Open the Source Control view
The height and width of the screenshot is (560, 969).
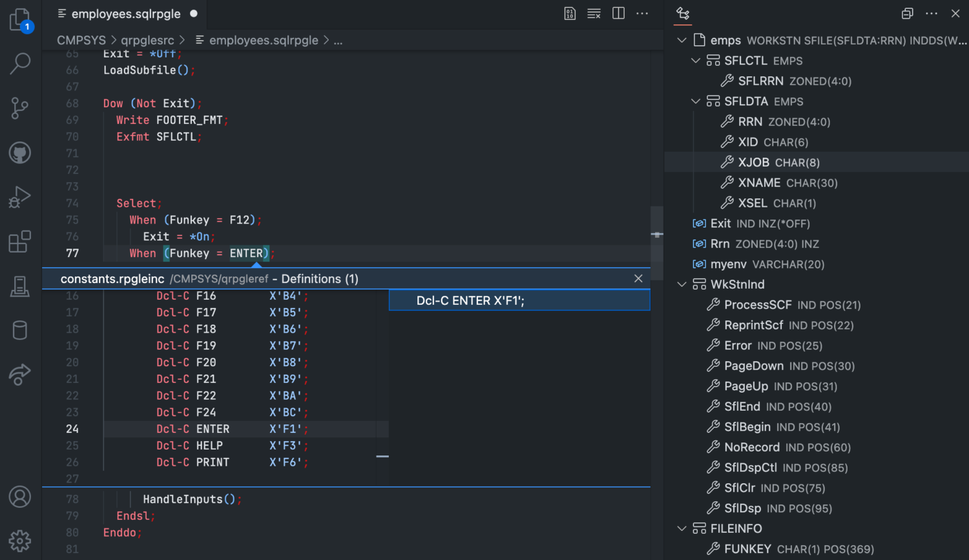coord(19,108)
